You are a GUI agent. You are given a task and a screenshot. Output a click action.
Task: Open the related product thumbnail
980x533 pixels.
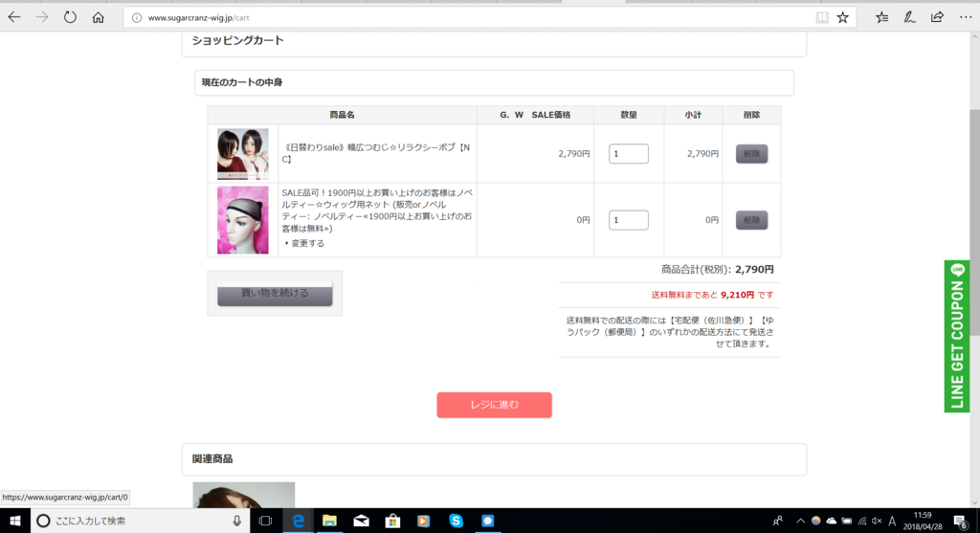[x=244, y=495]
